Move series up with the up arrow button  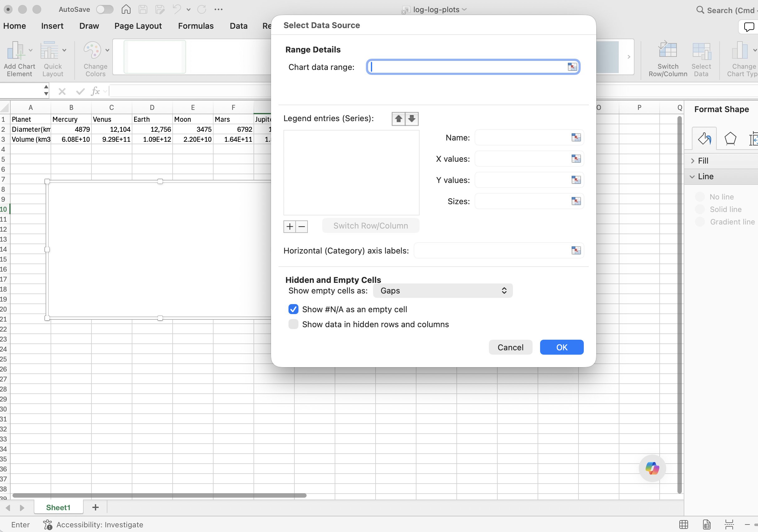coord(398,119)
